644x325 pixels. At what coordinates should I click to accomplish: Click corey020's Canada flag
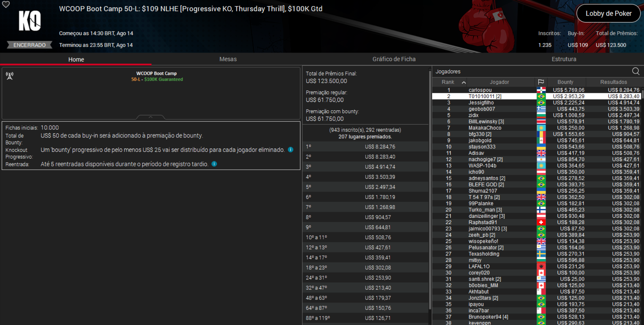coord(541,273)
